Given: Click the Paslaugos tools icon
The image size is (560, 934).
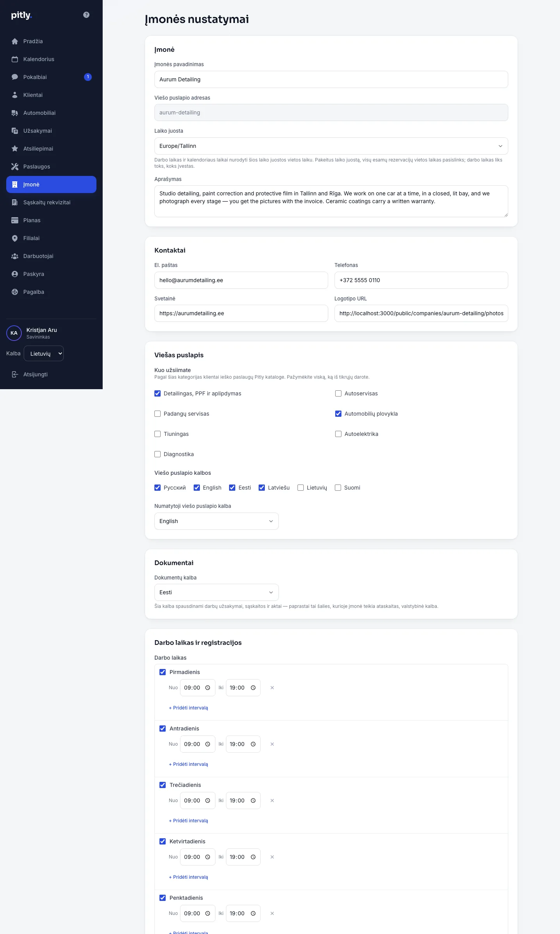Looking at the screenshot, I should click(x=15, y=167).
